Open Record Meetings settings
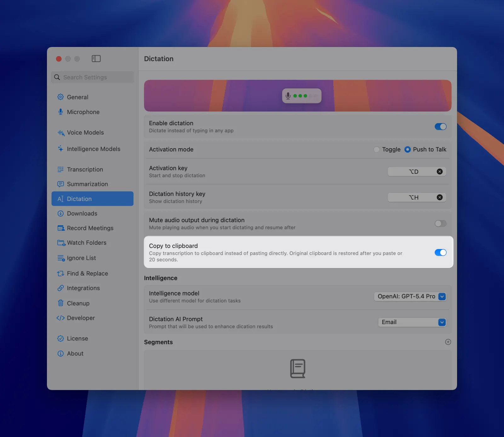Screen dimensions: 504x437 pyautogui.click(x=92, y=228)
